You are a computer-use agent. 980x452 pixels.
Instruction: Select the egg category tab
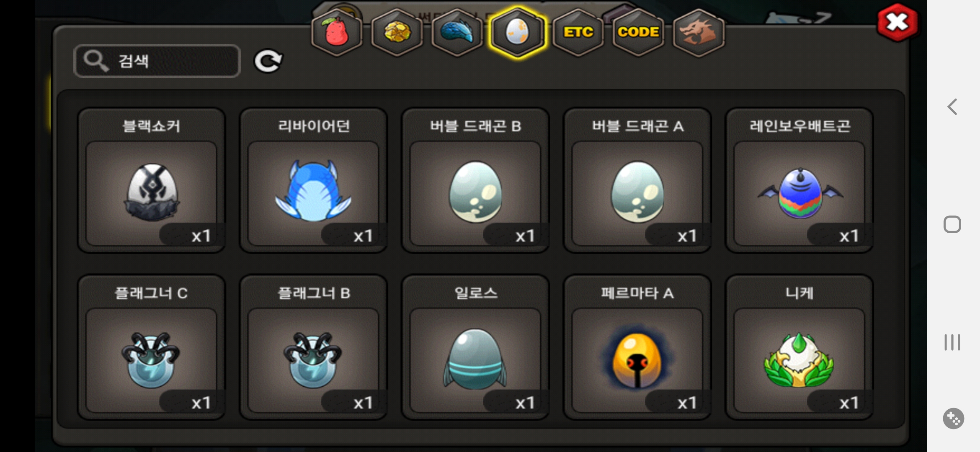tap(517, 32)
